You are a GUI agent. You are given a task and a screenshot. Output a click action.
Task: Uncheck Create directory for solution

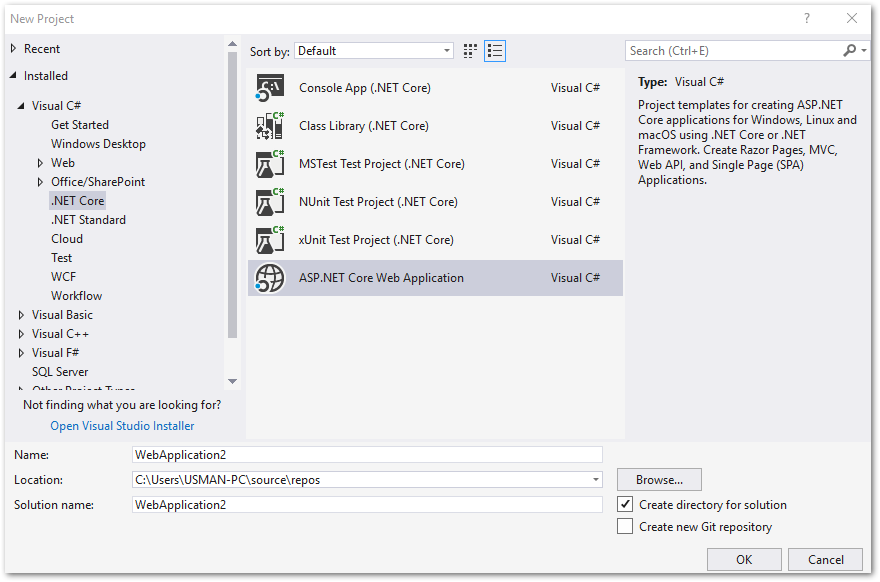(x=626, y=504)
